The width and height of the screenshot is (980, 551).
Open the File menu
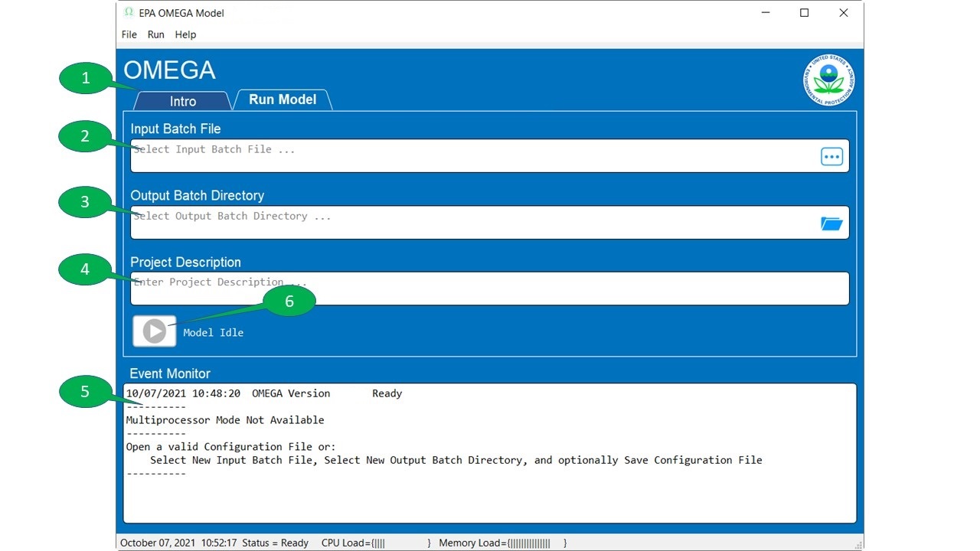point(129,34)
